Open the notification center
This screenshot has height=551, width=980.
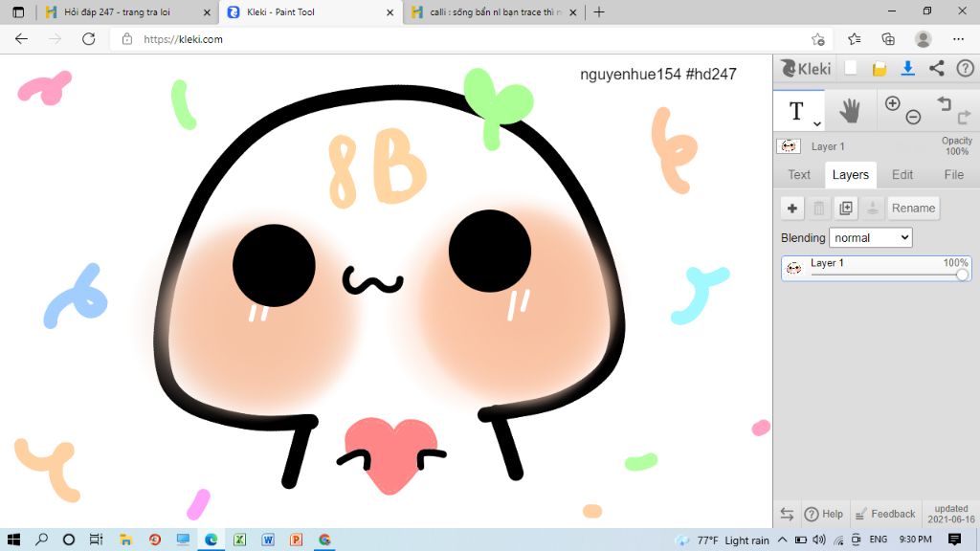pyautogui.click(x=954, y=540)
